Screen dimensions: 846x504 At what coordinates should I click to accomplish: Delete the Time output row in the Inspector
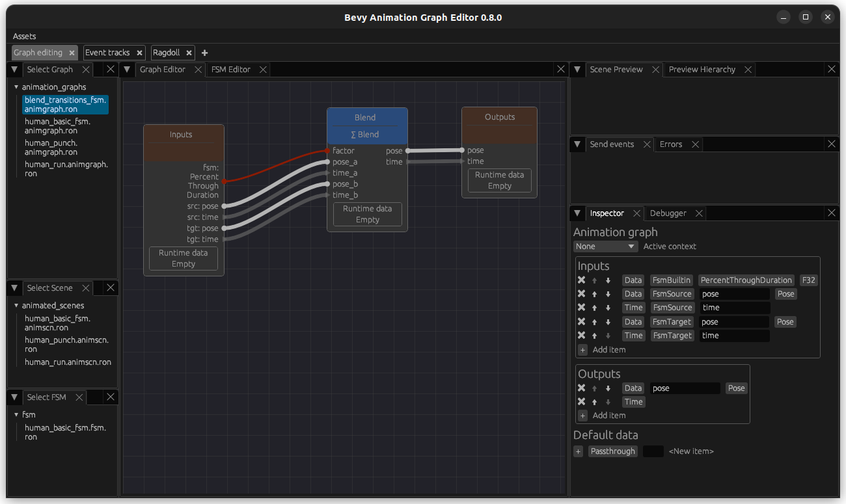tap(580, 401)
